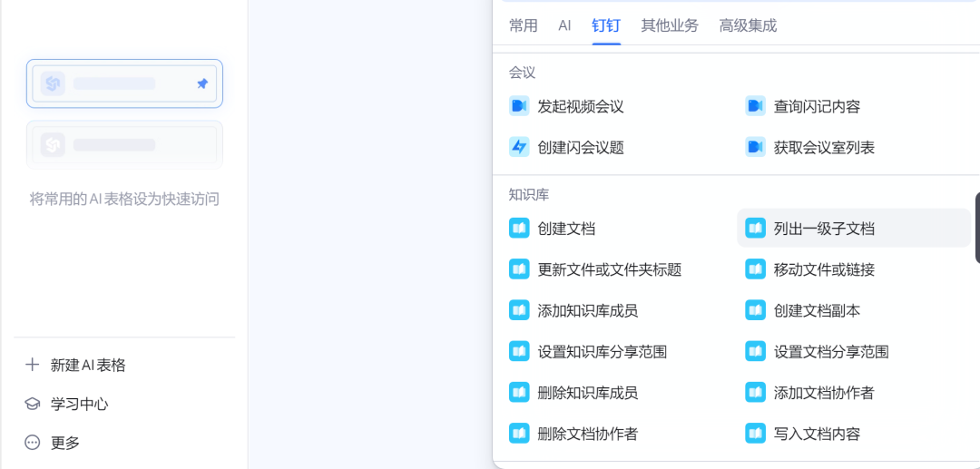Pick the 创建文档 action
Screen dimensions: 980x469
pyautogui.click(x=566, y=229)
